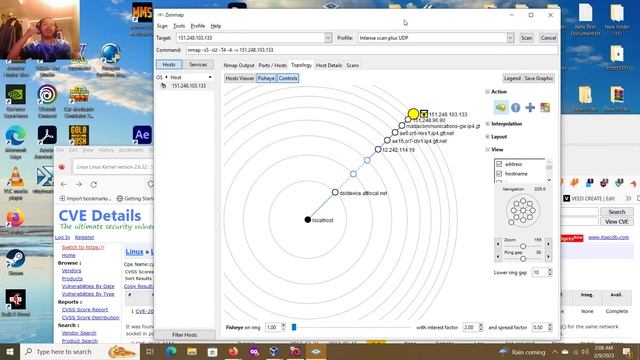
Task: Open the notification center icon
Action: pos(627,351)
